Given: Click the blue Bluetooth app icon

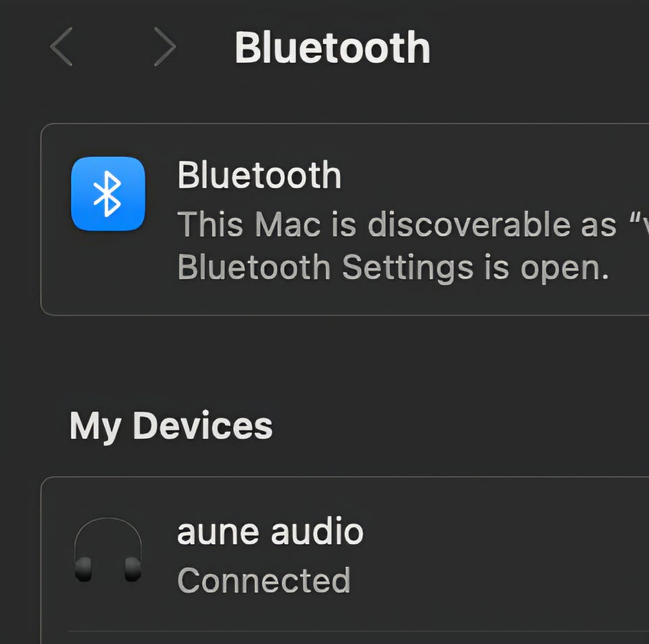Looking at the screenshot, I should click(x=108, y=193).
